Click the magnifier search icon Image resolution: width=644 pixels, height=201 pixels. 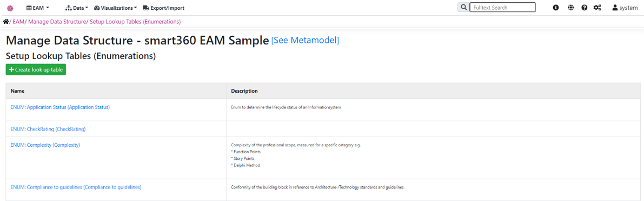pos(463,8)
